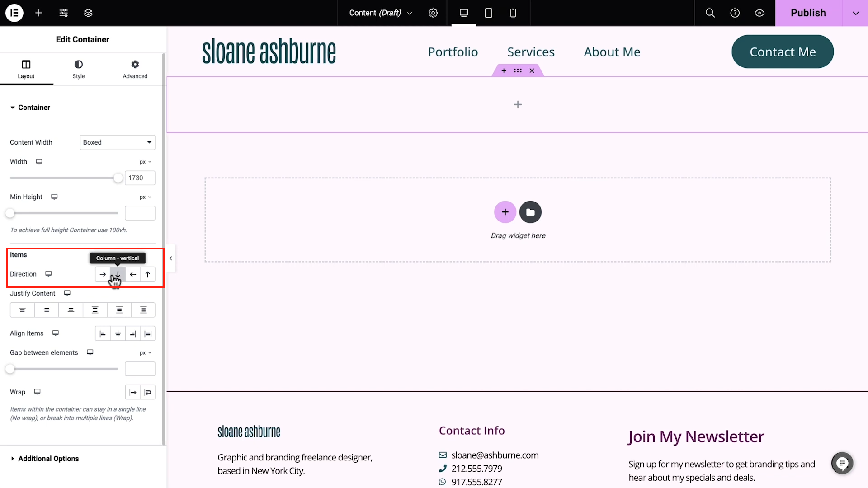The image size is (868, 488).
Task: Switch to the Advanced tab
Action: click(135, 69)
